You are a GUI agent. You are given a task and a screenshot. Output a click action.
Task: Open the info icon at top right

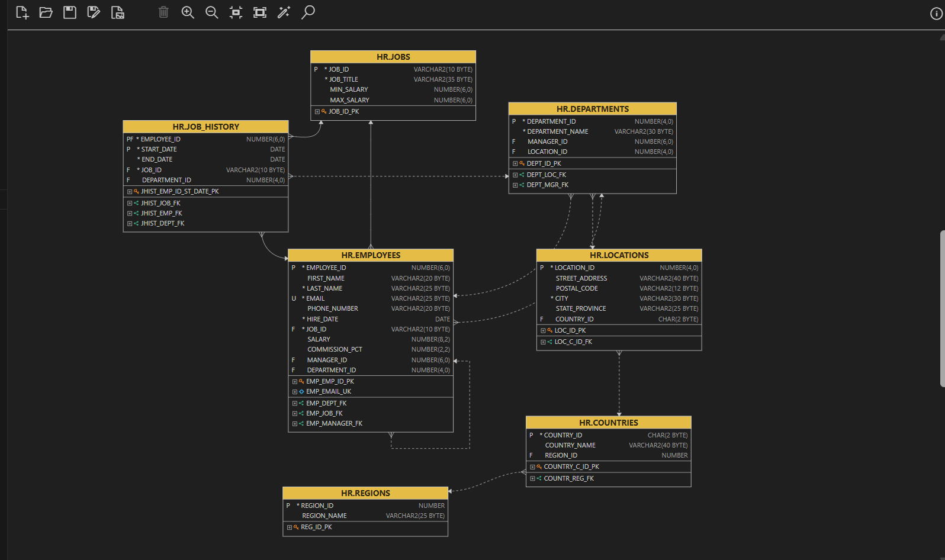point(936,14)
